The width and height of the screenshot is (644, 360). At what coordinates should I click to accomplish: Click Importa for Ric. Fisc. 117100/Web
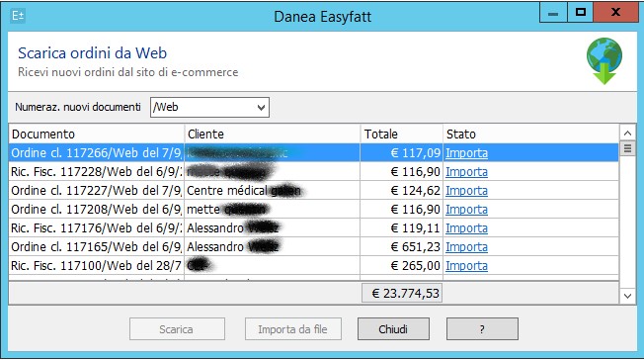466,266
